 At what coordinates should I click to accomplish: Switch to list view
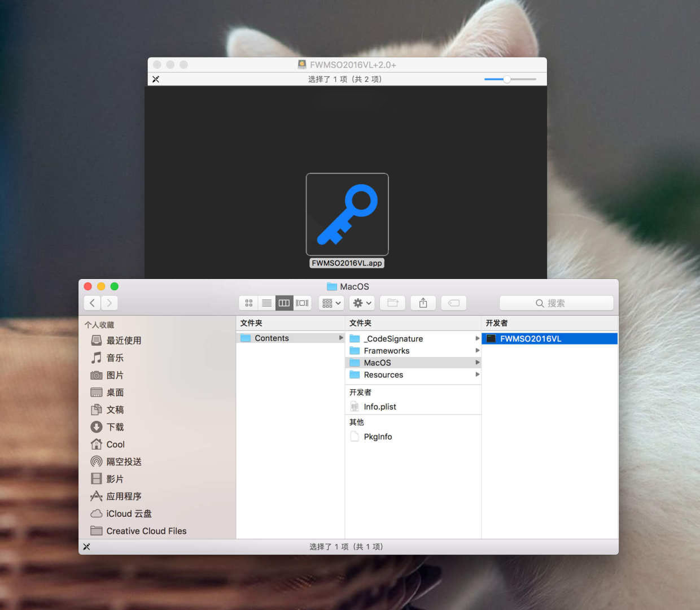pyautogui.click(x=267, y=303)
